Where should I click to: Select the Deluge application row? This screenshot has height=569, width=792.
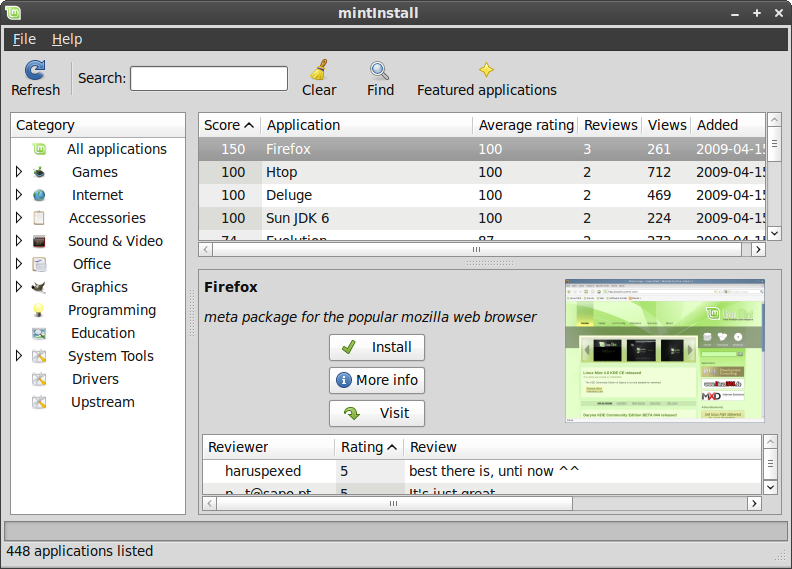[x=482, y=195]
